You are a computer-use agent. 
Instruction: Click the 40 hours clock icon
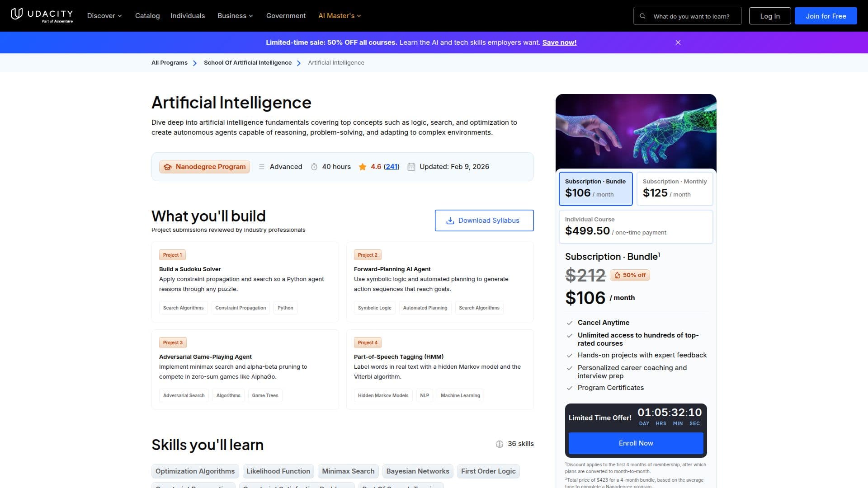coord(314,167)
